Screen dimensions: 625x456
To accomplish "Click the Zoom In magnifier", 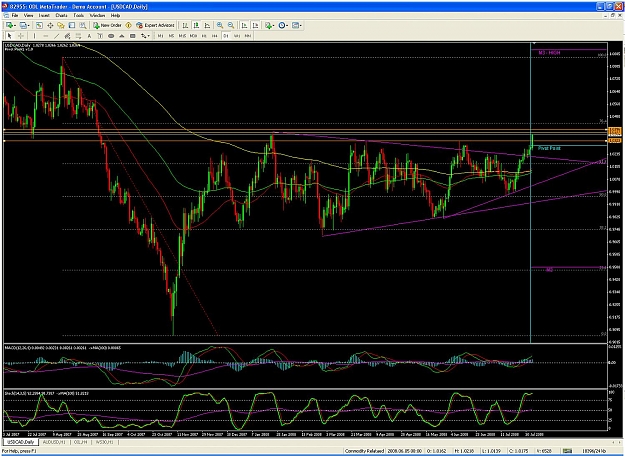I will pyautogui.click(x=220, y=25).
